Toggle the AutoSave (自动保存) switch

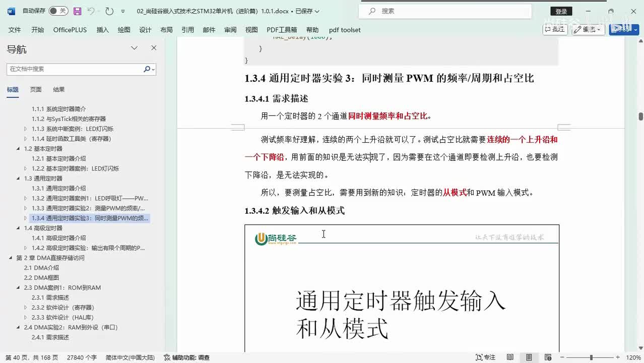(x=58, y=11)
